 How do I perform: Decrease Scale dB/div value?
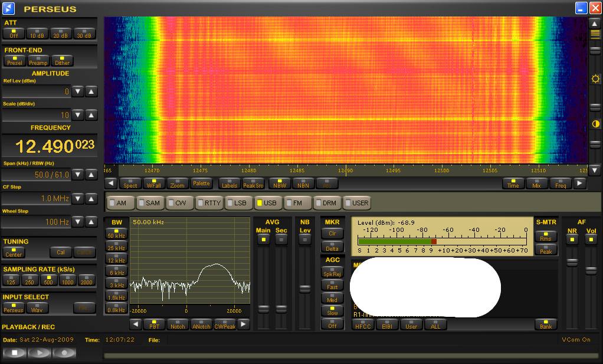click(x=78, y=115)
